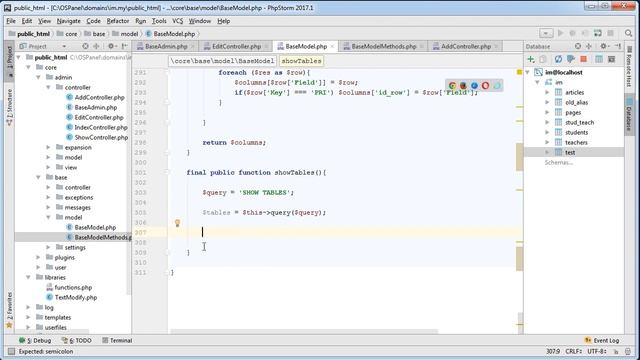Click 'model' in the navigation bar path
The width and height of the screenshot is (640, 360).
click(129, 34)
